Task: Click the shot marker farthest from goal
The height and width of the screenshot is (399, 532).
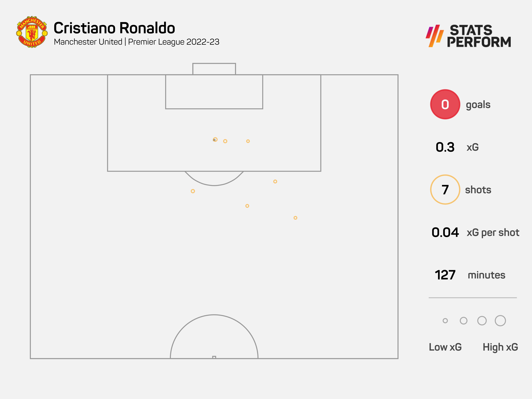Action: click(295, 218)
